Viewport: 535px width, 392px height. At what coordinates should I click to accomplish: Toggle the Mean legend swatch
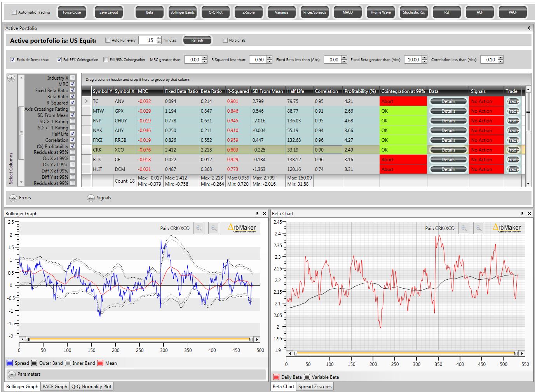tap(100, 363)
